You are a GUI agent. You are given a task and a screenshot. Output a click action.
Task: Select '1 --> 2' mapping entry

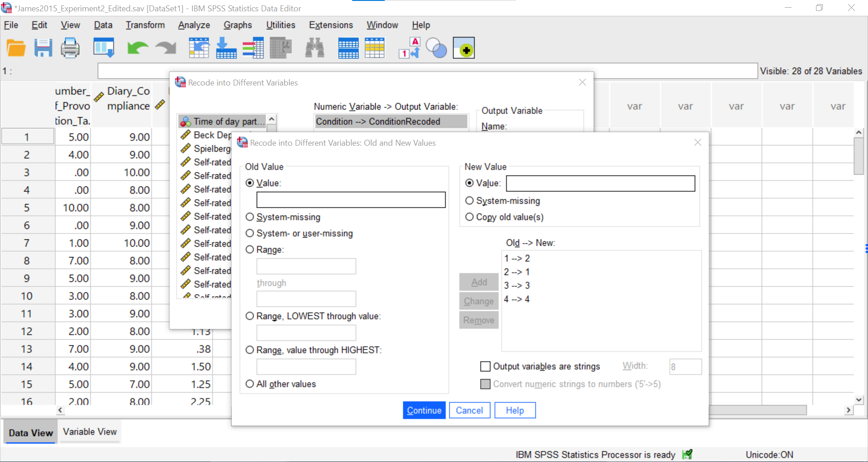click(517, 258)
